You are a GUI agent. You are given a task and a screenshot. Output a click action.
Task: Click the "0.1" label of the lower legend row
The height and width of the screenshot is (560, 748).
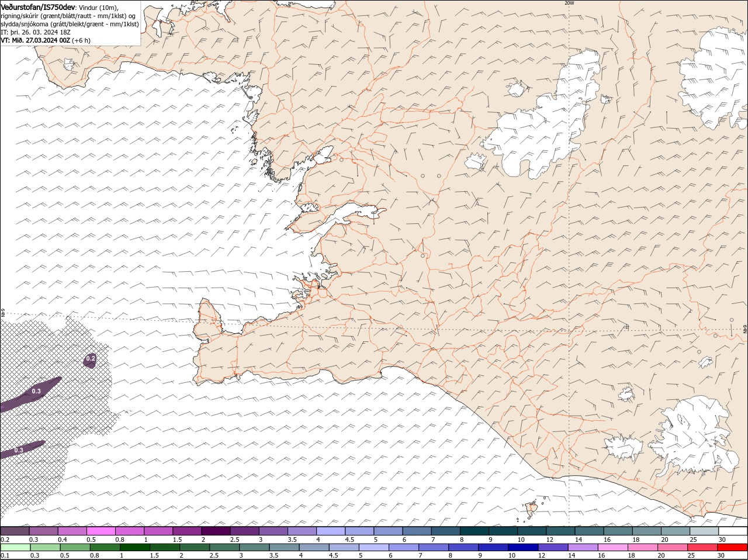pos(5,555)
